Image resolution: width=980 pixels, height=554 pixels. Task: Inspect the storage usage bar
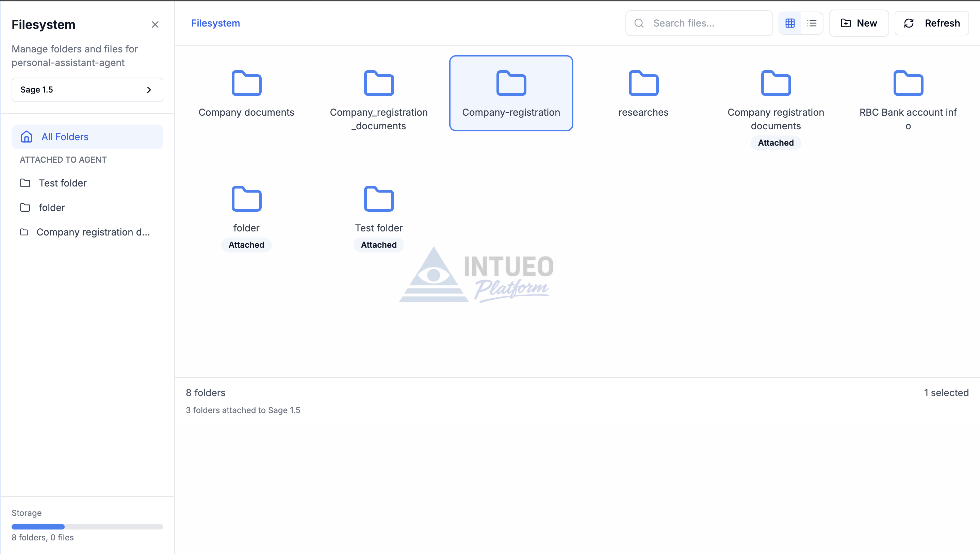(x=87, y=526)
